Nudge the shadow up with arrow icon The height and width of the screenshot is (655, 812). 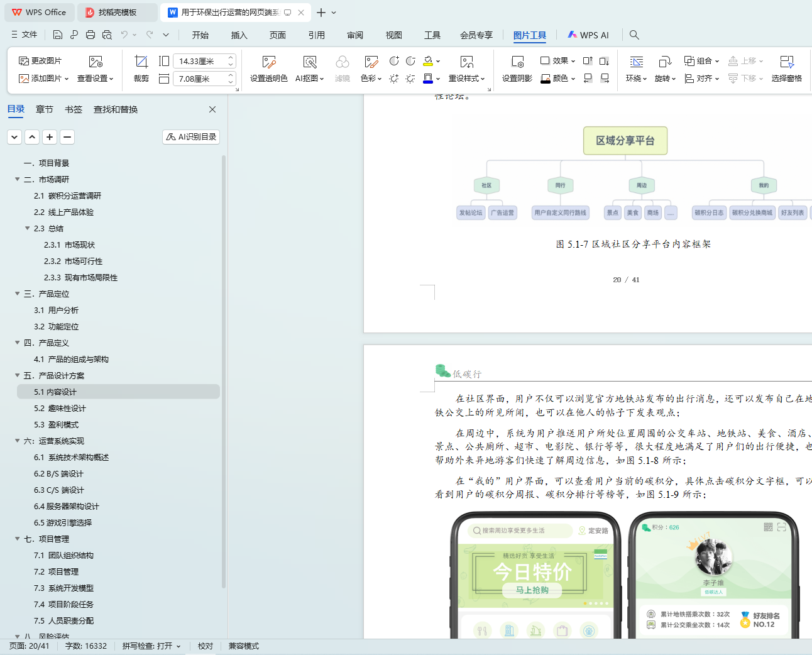click(x=588, y=61)
